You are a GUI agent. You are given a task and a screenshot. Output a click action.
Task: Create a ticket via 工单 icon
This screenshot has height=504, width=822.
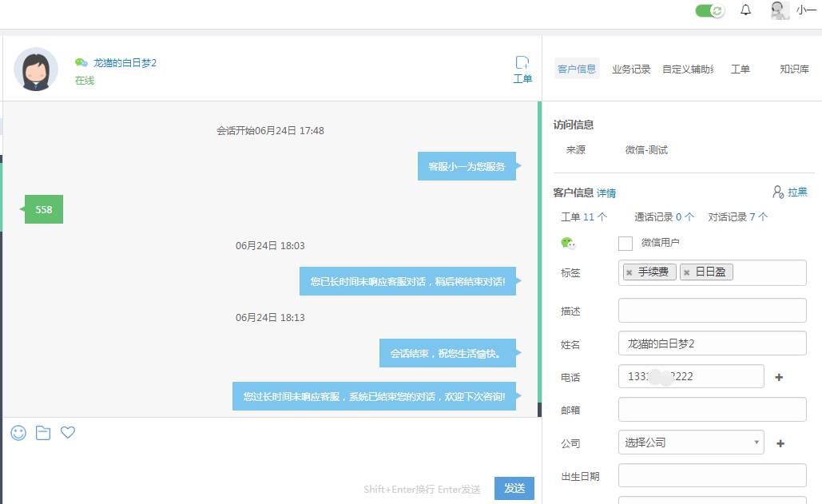point(522,69)
